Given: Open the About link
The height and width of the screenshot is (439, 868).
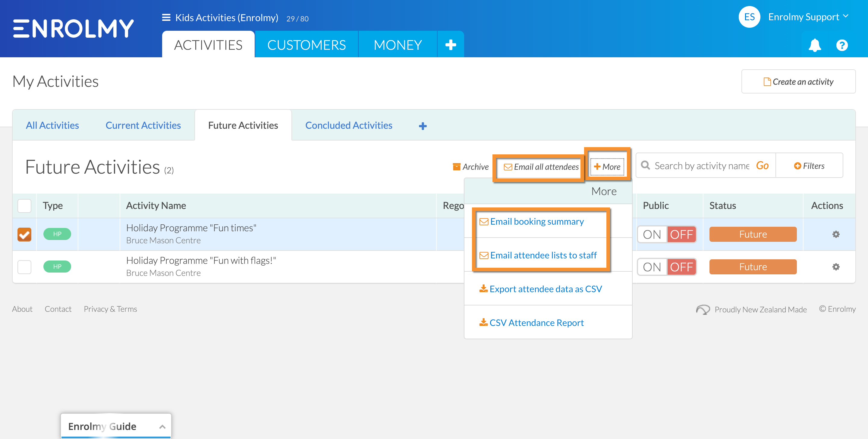Looking at the screenshot, I should click(22, 309).
